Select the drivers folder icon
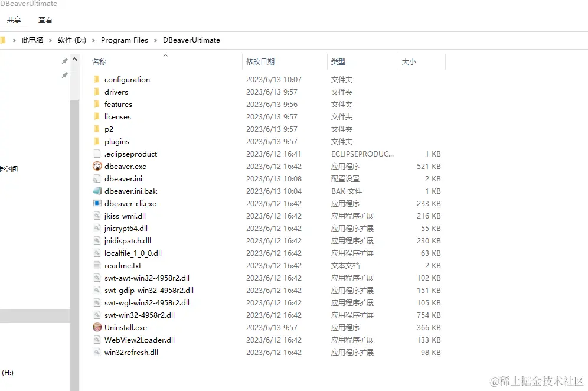The height and width of the screenshot is (391, 588). click(97, 92)
